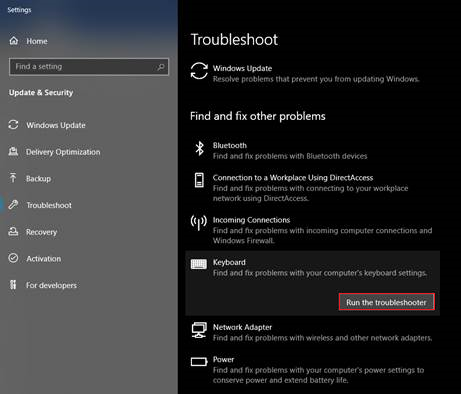Click the Troubleshoot wrench icon
This screenshot has width=461, height=394.
[13, 205]
